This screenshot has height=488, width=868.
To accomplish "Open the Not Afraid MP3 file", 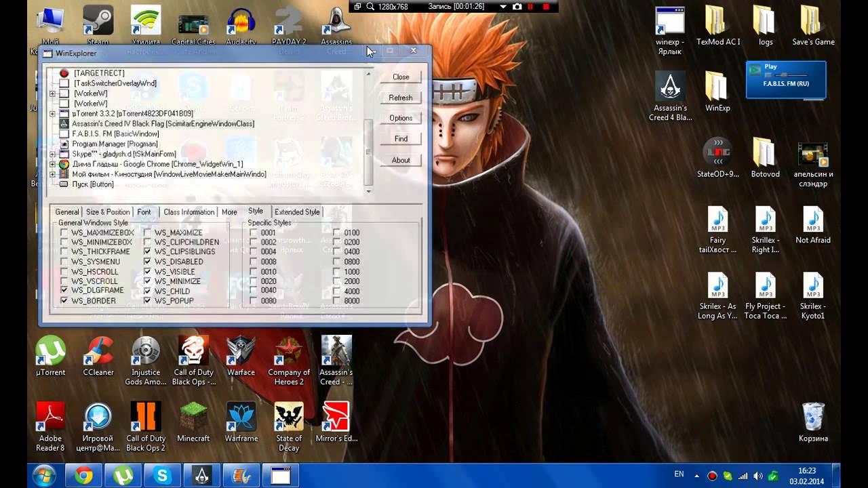I will [x=812, y=225].
